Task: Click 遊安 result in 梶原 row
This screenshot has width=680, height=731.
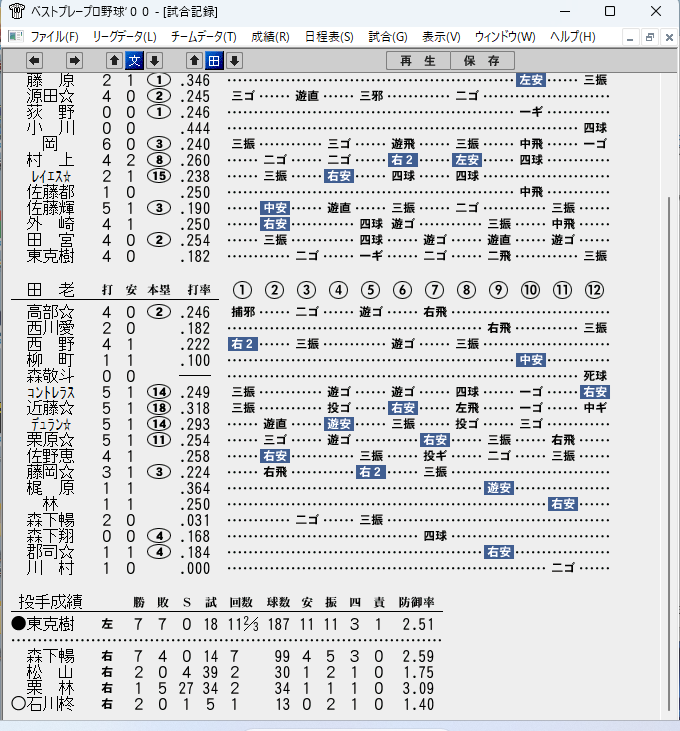Action: click(x=499, y=488)
